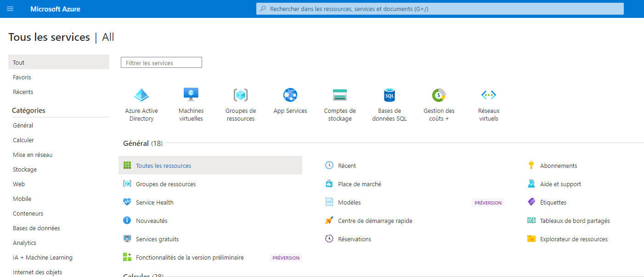Click the search magnifier icon in top bar
The width and height of the screenshot is (644, 277).
click(263, 9)
